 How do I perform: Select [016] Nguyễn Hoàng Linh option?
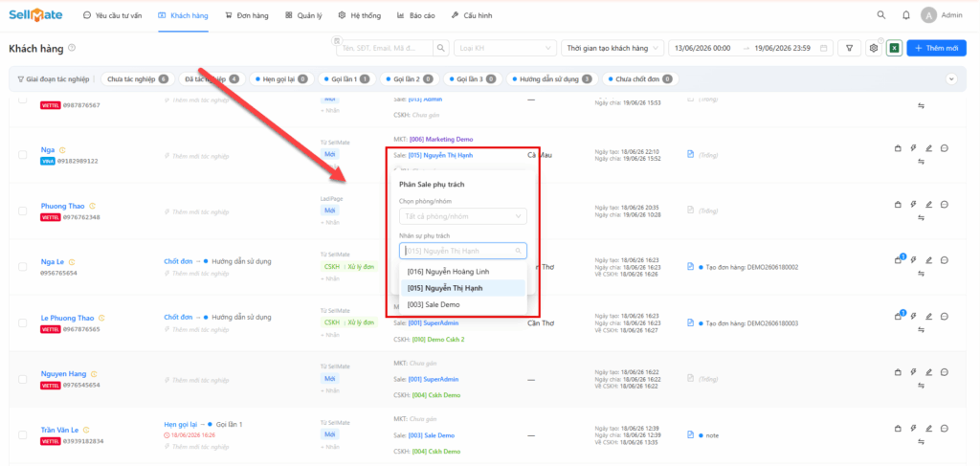click(x=463, y=272)
